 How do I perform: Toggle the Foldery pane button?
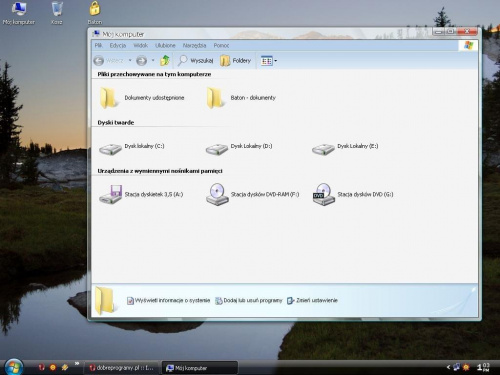tap(235, 61)
